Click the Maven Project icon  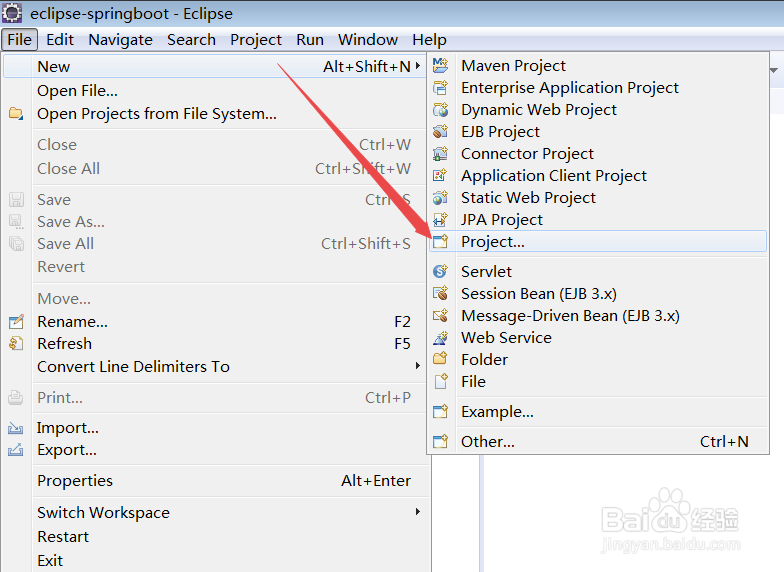440,66
